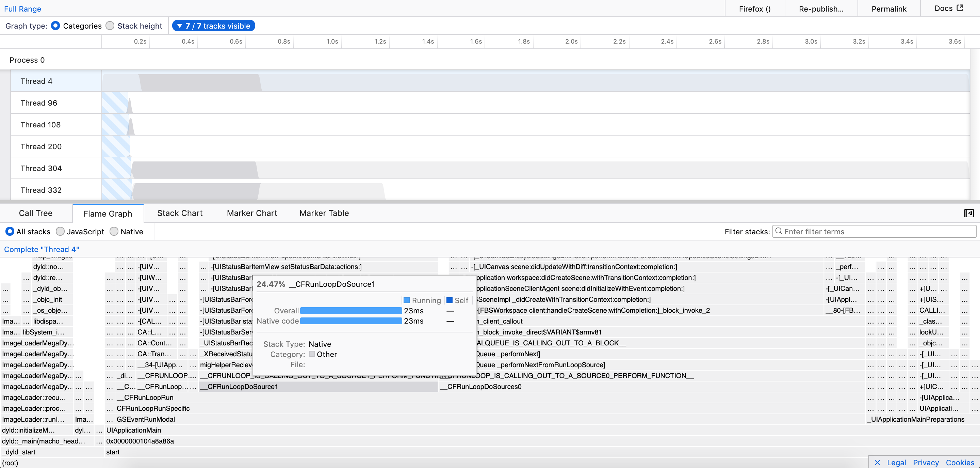Click the filter stacks search magnifier icon

779,231
